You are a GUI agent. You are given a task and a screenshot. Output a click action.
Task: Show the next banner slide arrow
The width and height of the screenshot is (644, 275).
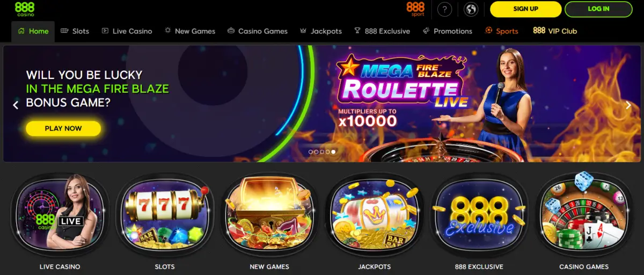pos(628,105)
